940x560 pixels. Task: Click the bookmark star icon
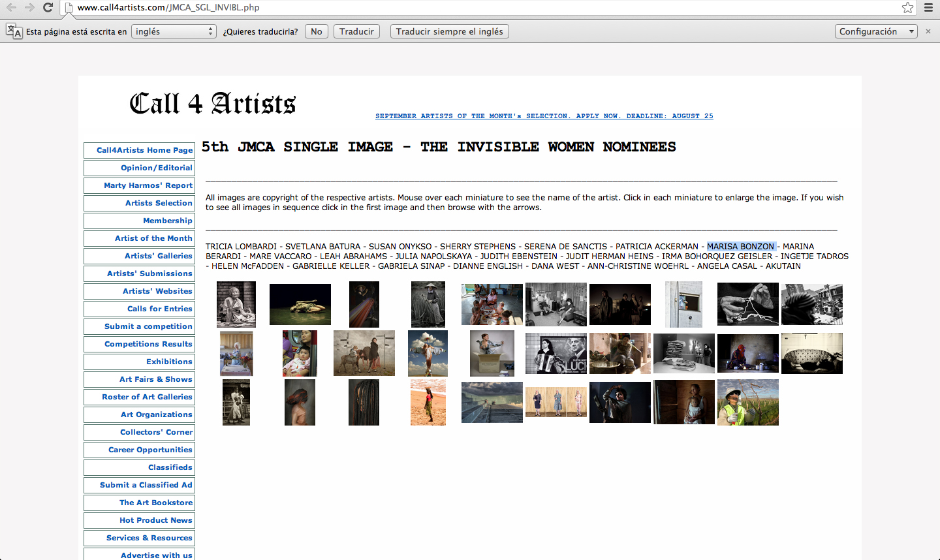[x=907, y=8]
